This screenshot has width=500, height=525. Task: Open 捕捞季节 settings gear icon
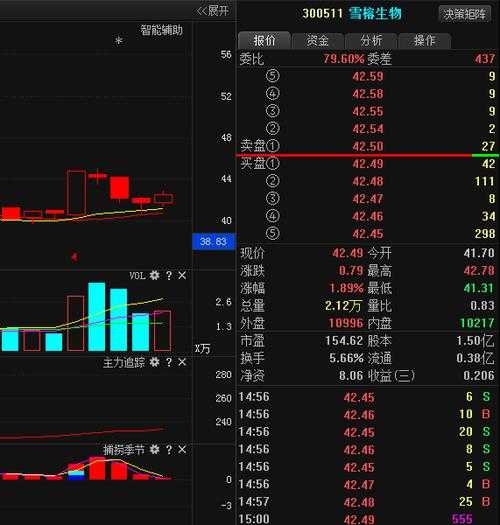(x=154, y=449)
